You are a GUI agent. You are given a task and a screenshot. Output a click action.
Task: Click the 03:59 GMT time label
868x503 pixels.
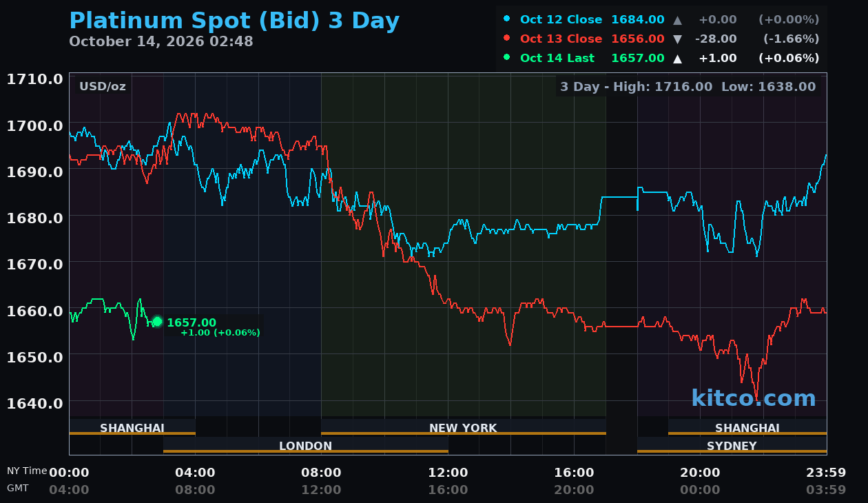pyautogui.click(x=826, y=490)
